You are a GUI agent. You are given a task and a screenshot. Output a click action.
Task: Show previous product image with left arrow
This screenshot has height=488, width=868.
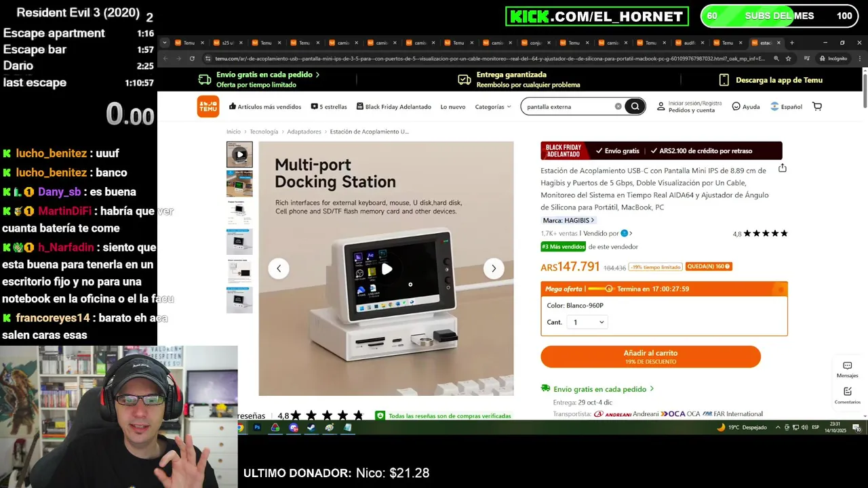click(x=278, y=268)
